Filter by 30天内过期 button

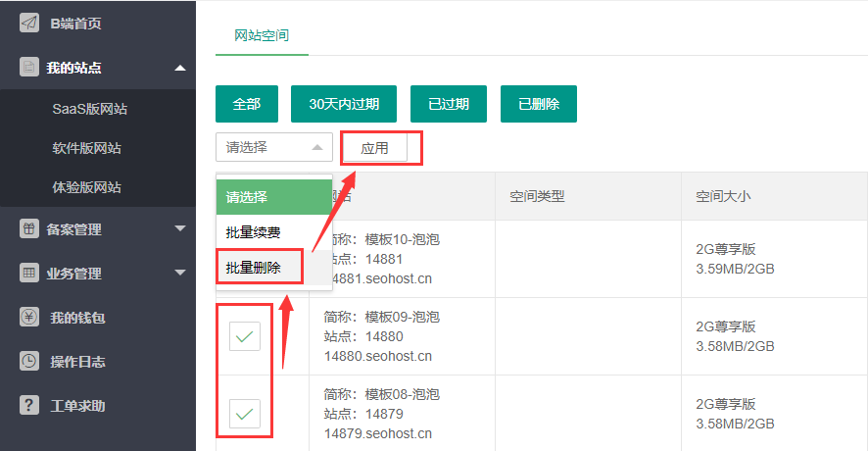point(344,104)
